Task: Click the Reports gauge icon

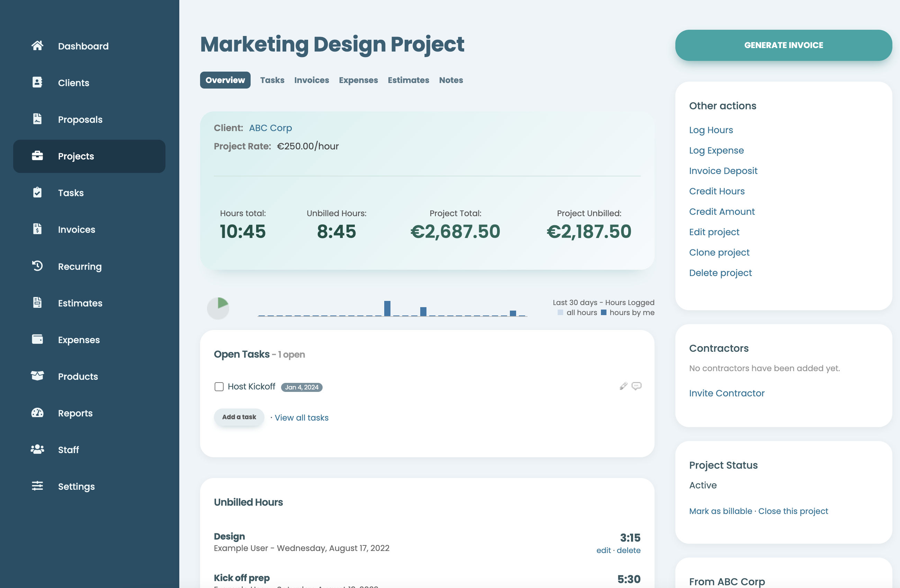Action: coord(37,413)
